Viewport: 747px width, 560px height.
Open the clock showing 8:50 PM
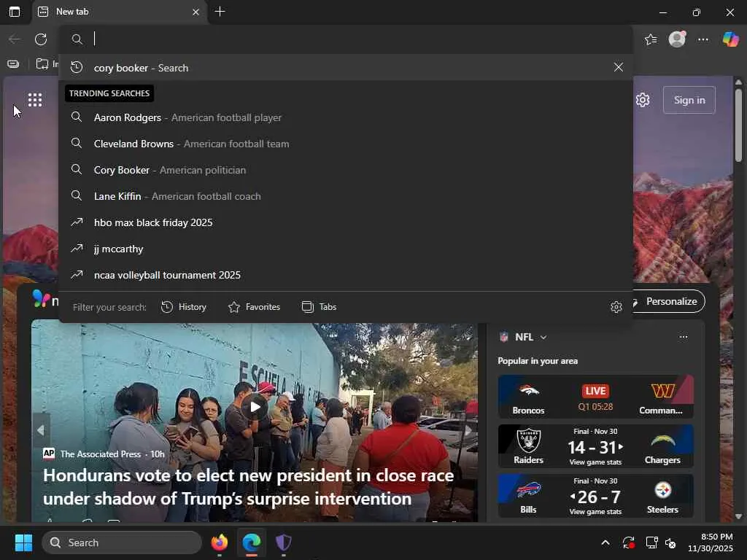tap(711, 542)
